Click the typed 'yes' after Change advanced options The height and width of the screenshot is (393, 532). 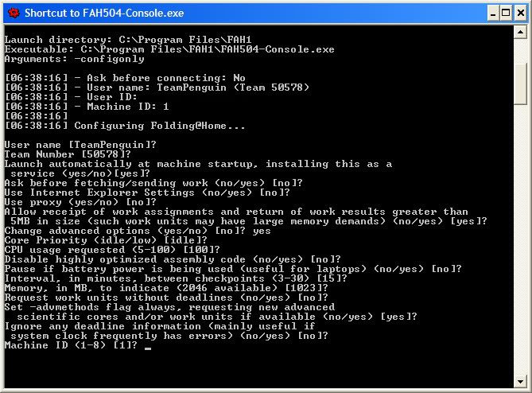tap(262, 232)
